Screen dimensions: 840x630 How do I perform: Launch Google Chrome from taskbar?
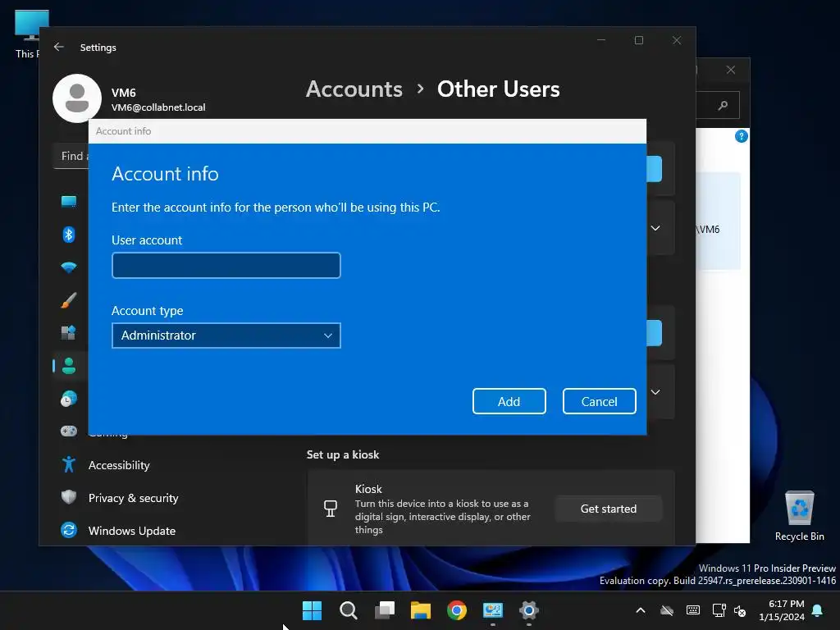(x=457, y=610)
